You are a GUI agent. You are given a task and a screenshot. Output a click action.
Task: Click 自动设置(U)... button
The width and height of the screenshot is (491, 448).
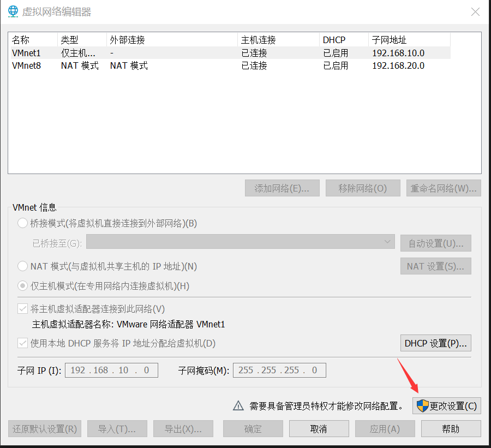[435, 243]
